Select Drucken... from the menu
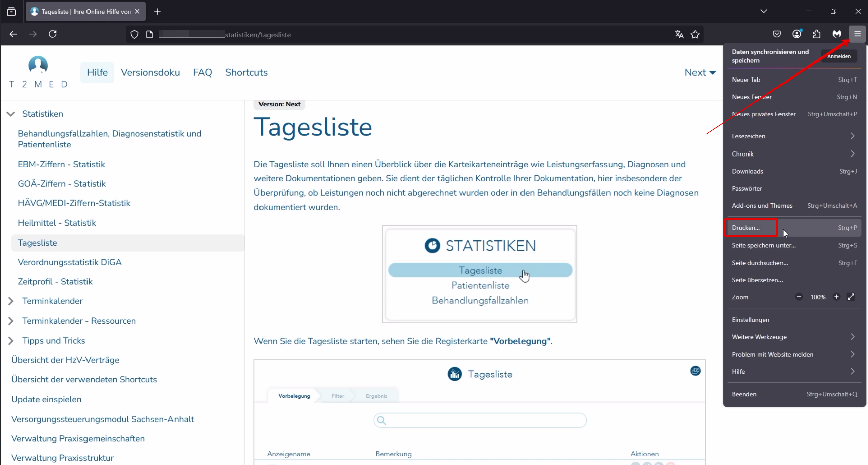The height and width of the screenshot is (465, 868). 746,228
